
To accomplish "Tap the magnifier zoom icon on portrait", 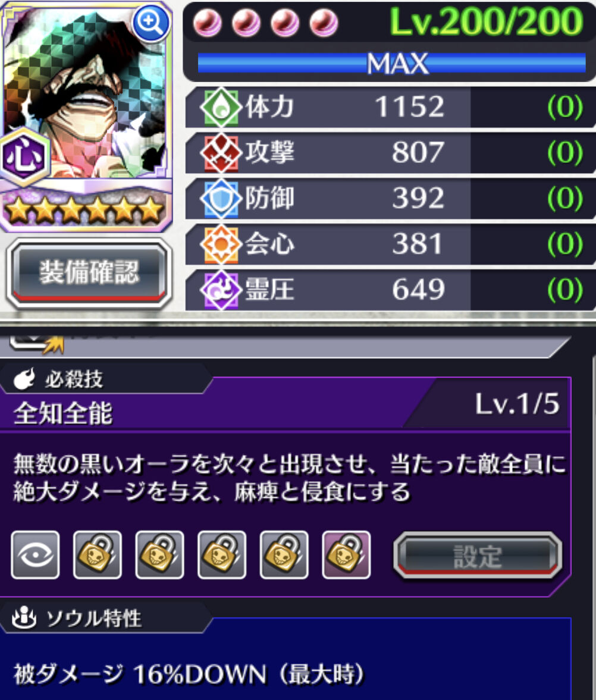I will tap(151, 23).
